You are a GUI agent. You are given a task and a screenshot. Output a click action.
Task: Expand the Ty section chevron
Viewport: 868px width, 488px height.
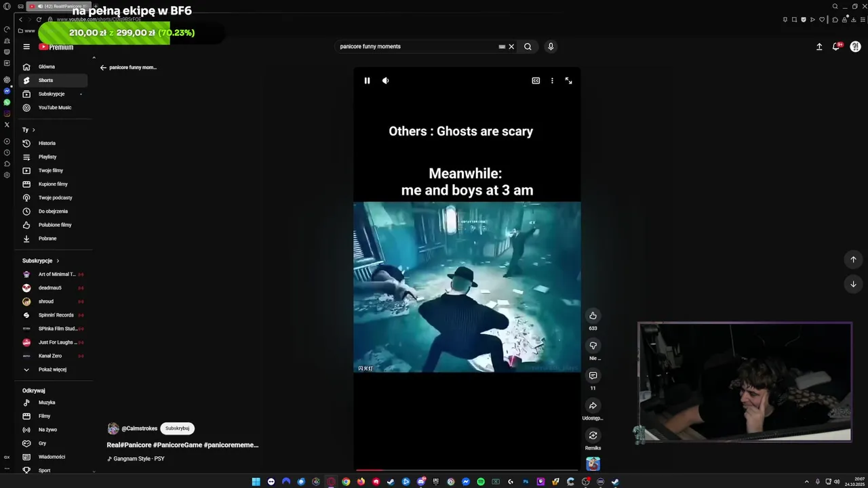click(x=33, y=129)
